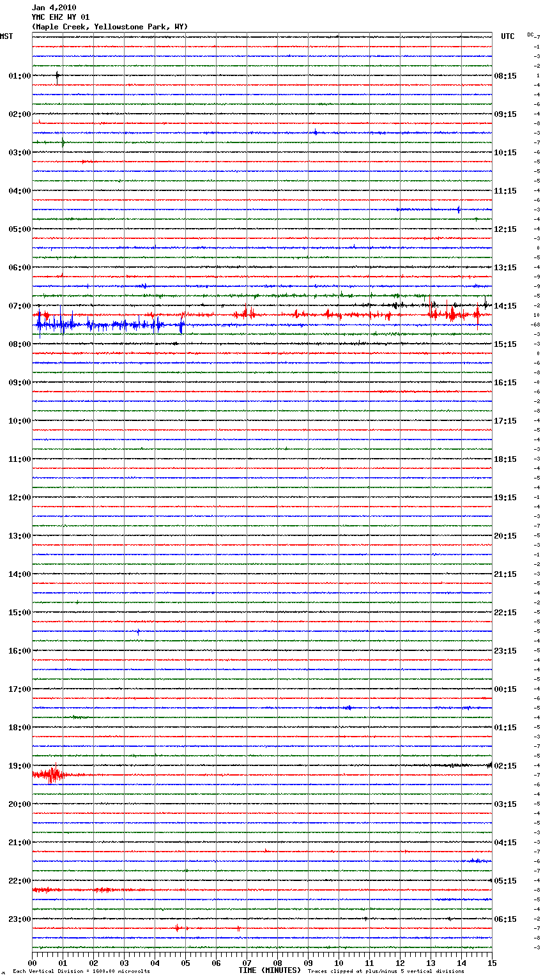Select the 23:00 MST time label
This screenshot has height=980, width=543.
[19, 919]
